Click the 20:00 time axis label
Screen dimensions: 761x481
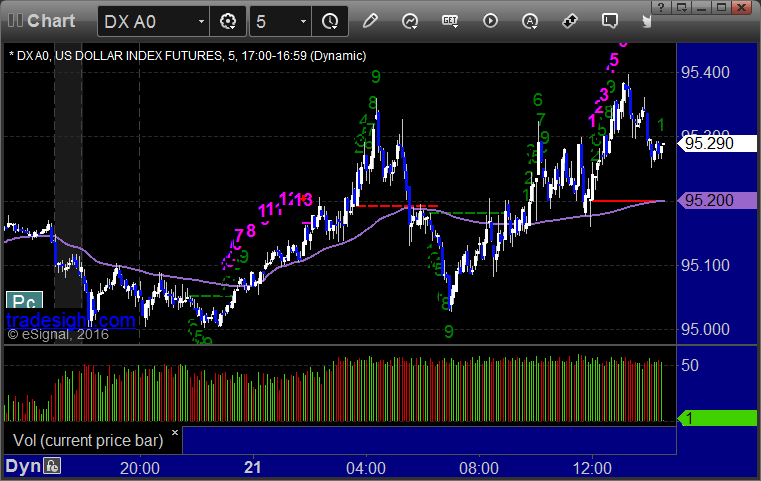click(x=140, y=468)
